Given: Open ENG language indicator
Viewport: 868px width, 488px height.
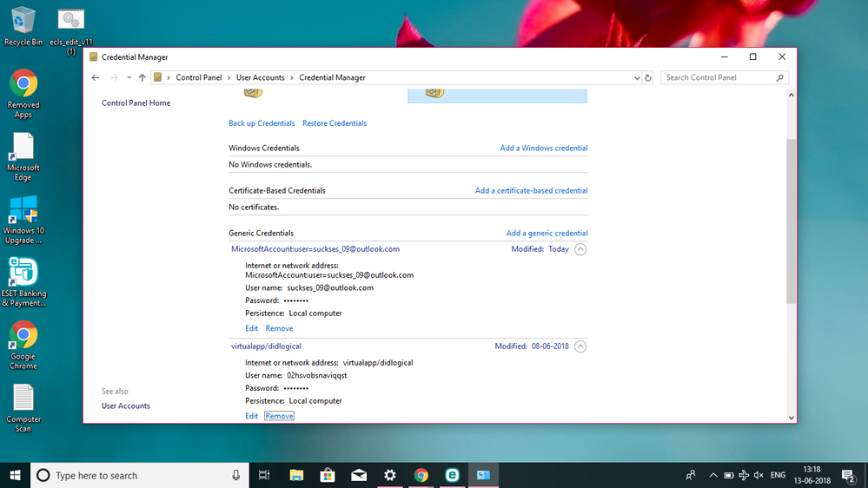Looking at the screenshot, I should point(778,475).
